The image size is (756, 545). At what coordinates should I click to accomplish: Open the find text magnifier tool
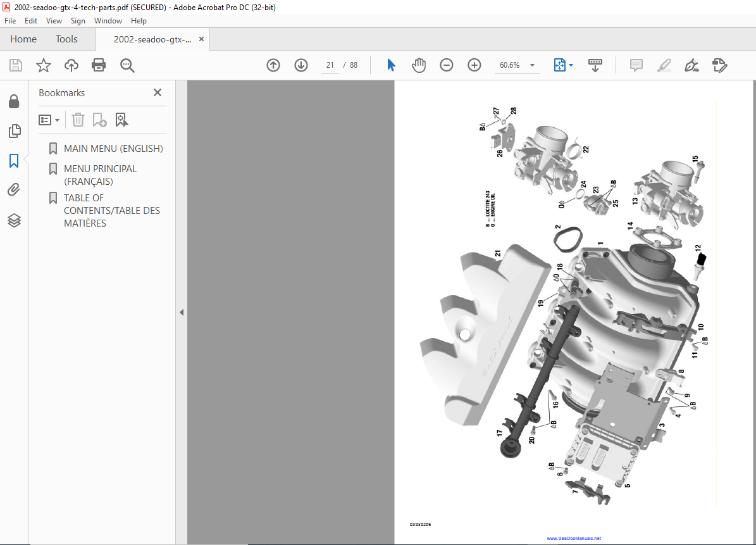pyautogui.click(x=127, y=65)
